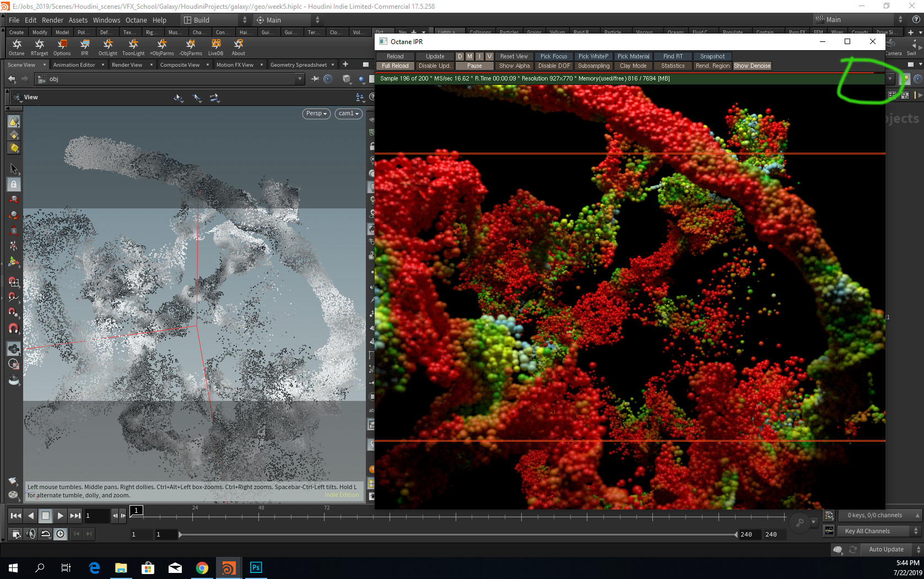Open the Octane menu
This screenshot has height=579, width=924.
tap(136, 20)
